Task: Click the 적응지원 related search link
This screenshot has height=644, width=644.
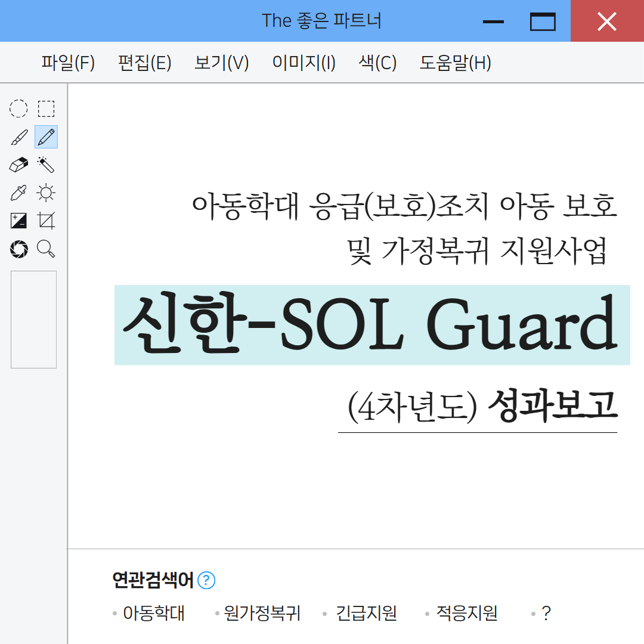Action: pos(466,613)
